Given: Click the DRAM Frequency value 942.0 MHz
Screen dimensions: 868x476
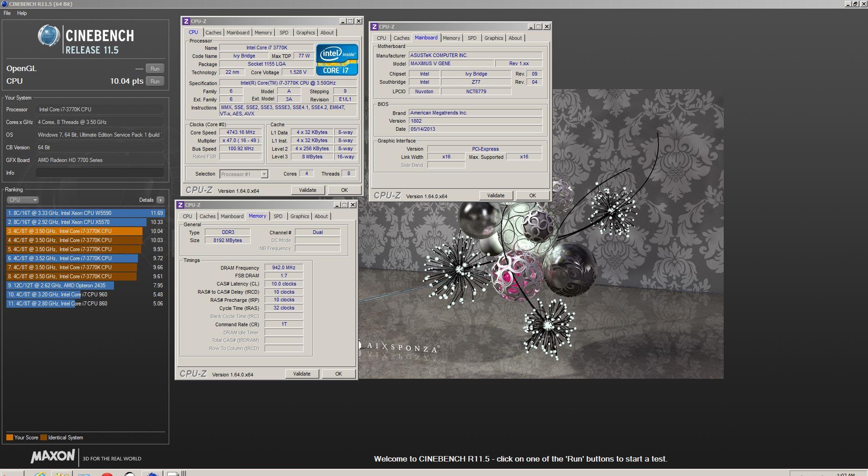Looking at the screenshot, I should (284, 267).
